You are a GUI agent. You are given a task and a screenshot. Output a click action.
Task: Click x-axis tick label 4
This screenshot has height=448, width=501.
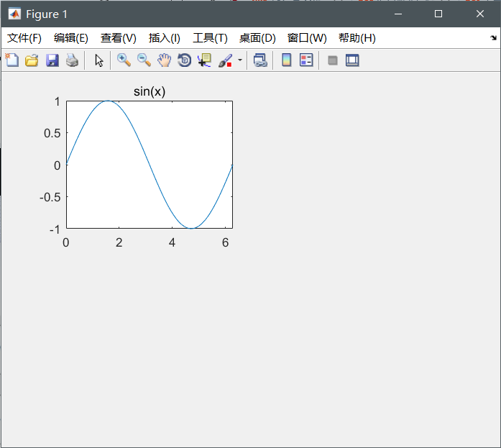coord(173,242)
